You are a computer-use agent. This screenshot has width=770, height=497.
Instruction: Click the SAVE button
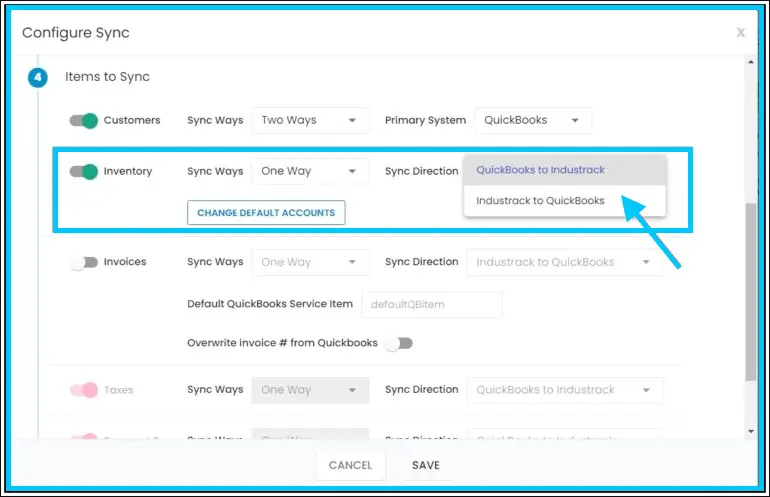pos(426,465)
